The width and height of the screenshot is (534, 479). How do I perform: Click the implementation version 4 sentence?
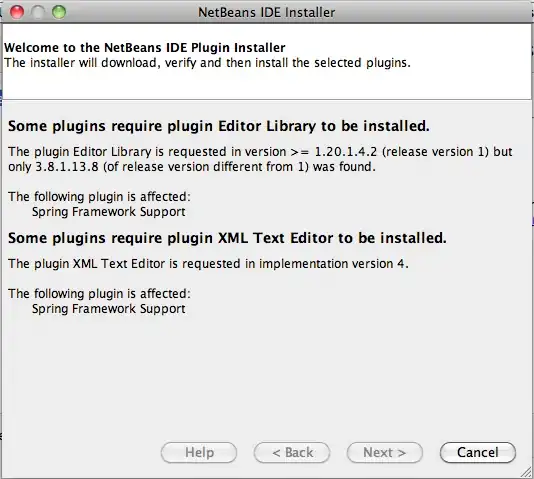point(208,264)
